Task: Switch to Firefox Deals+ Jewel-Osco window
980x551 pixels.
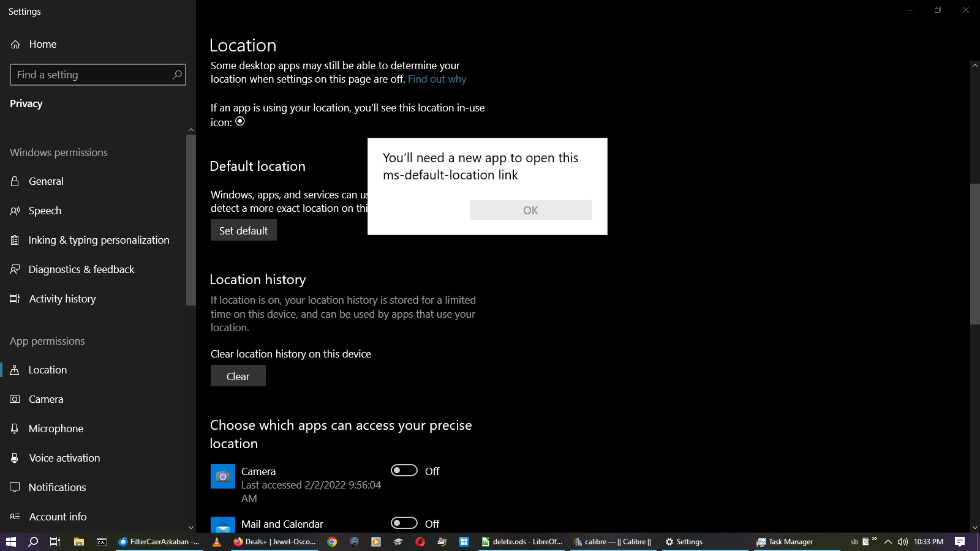Action: pos(274,542)
